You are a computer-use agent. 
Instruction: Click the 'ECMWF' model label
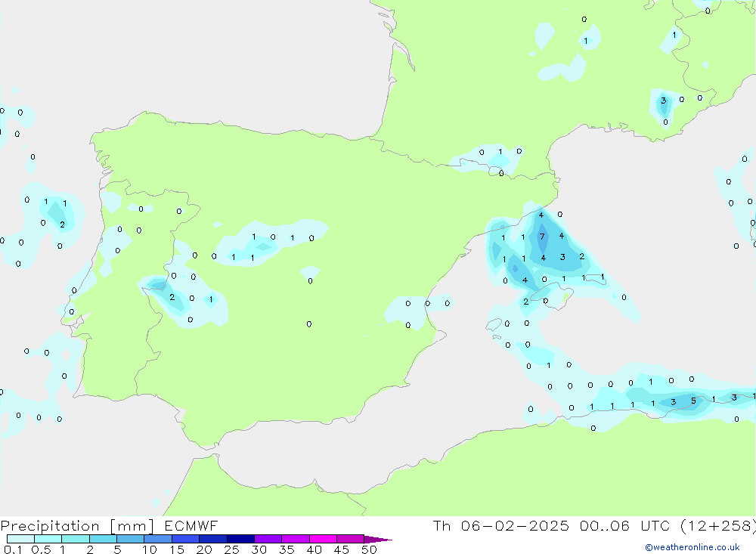[191, 525]
